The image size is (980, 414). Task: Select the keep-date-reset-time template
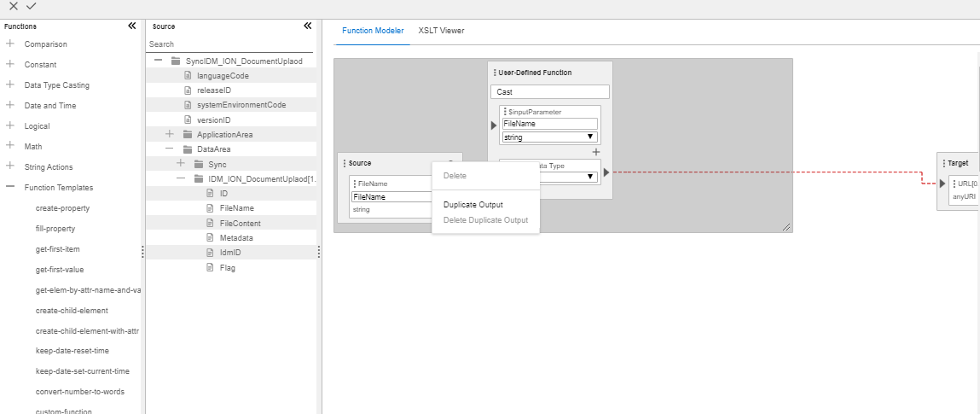[72, 351]
